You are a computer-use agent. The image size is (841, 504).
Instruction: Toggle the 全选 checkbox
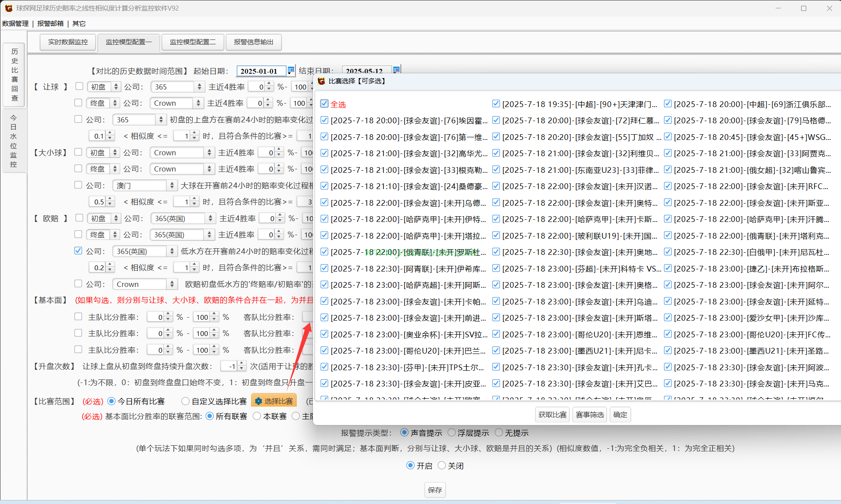pyautogui.click(x=324, y=104)
